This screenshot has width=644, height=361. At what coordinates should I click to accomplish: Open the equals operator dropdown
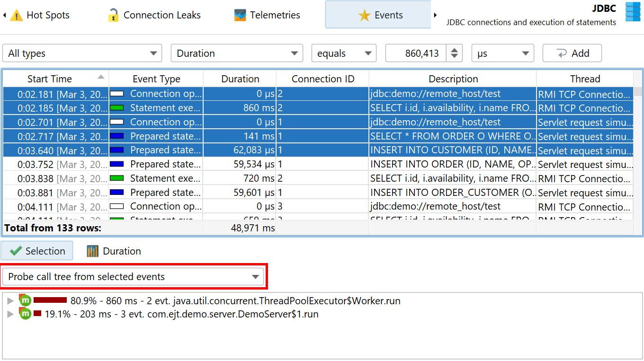click(x=344, y=53)
